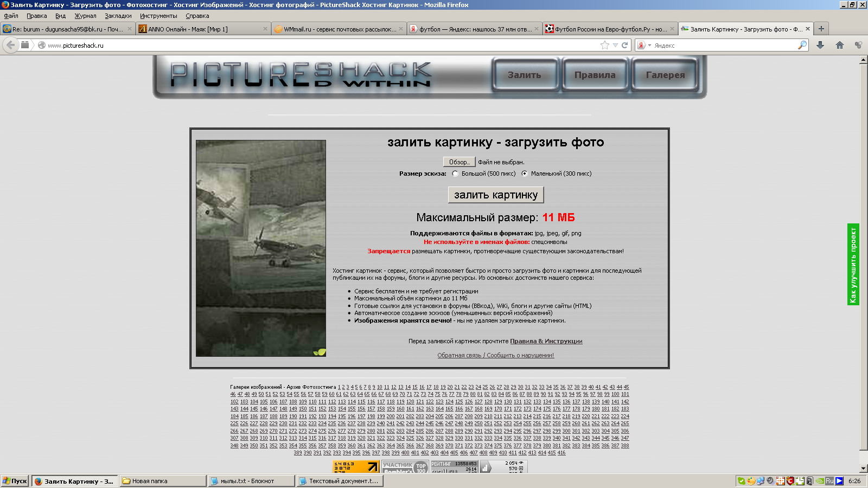This screenshot has height=488, width=868.
Task: Open the Вид menu
Action: [x=60, y=16]
